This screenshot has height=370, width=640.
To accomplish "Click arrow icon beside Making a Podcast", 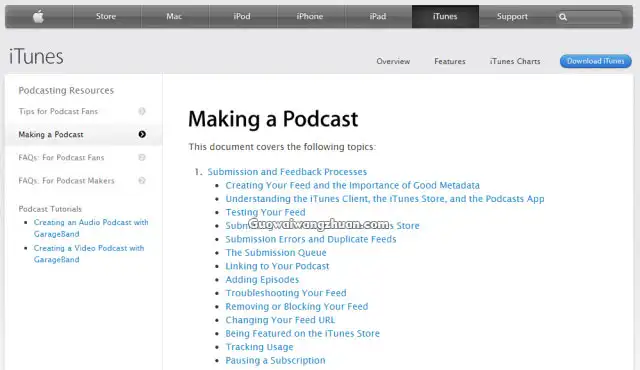I will click(x=142, y=134).
